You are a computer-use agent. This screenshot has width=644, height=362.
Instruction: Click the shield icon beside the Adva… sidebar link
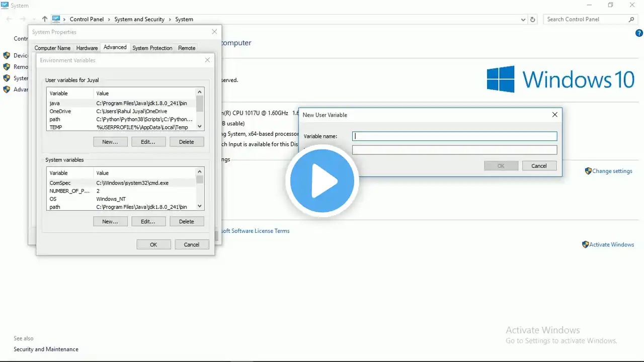tap(7, 89)
